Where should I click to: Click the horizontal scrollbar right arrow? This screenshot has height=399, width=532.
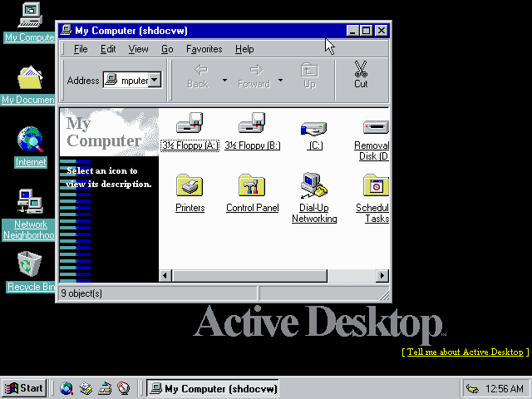coord(382,275)
